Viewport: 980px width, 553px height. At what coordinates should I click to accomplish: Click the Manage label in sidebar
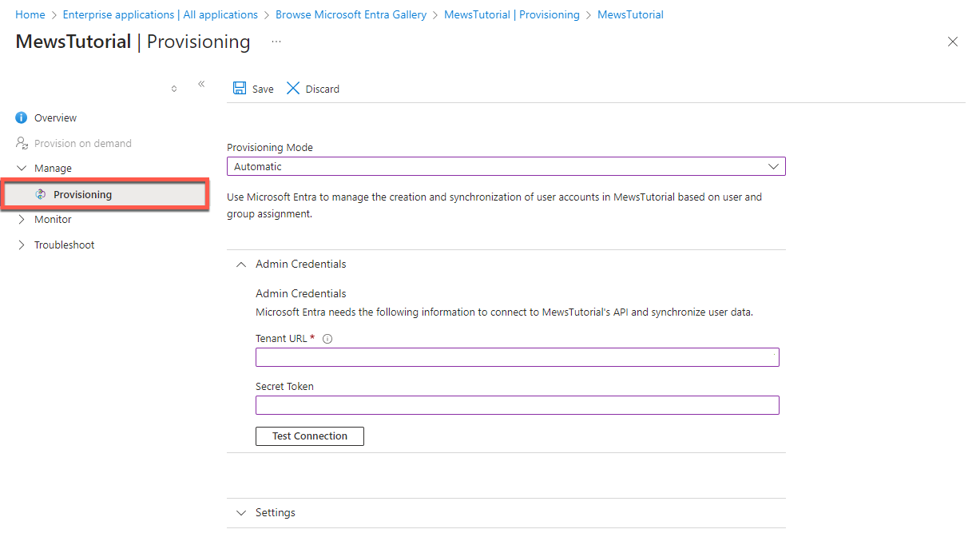pos(53,169)
